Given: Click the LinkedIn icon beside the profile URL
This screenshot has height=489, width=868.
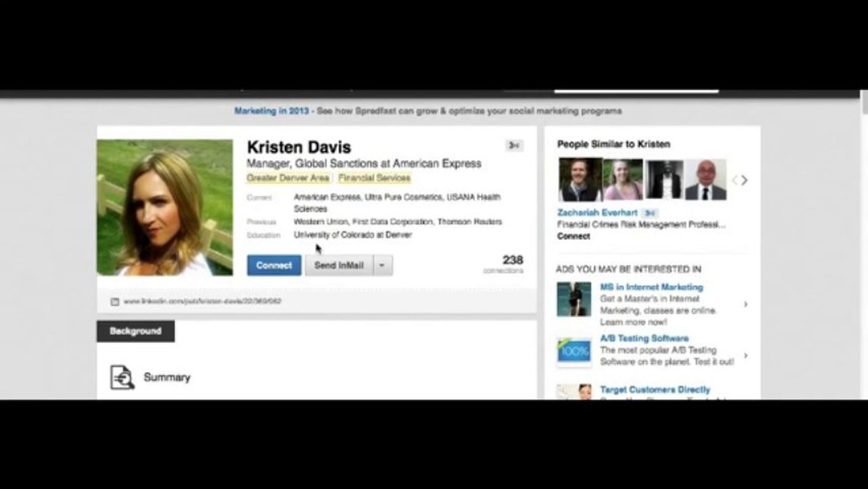Looking at the screenshot, I should pyautogui.click(x=115, y=302).
